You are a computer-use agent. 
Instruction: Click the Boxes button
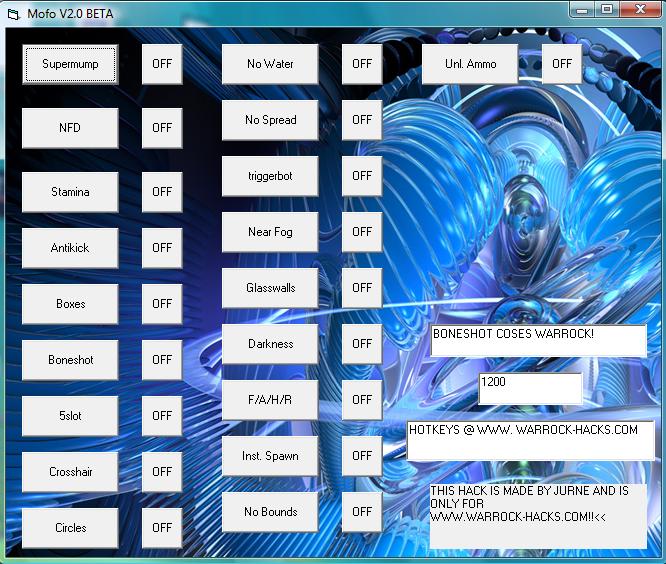(70, 304)
